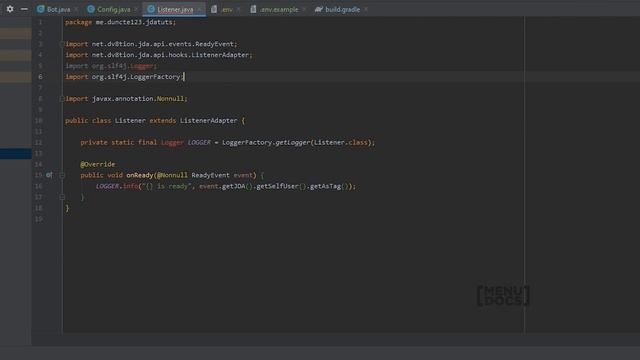Click the ReadyEvent import line

pyautogui.click(x=151, y=44)
